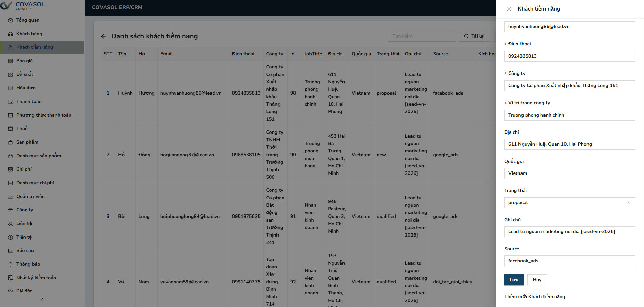Click the Tìm kiếm search field
This screenshot has height=307, width=644.
point(421,36)
